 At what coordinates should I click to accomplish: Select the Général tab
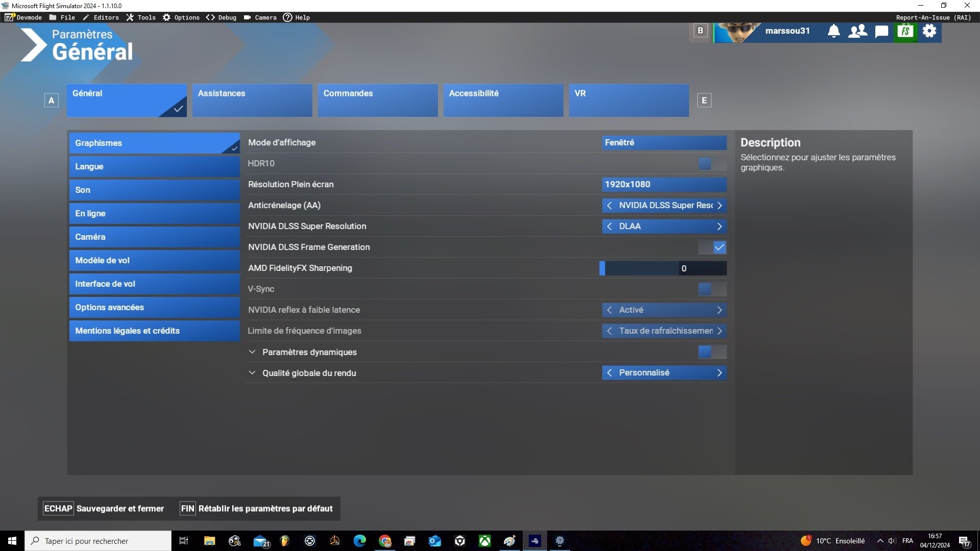click(x=127, y=101)
